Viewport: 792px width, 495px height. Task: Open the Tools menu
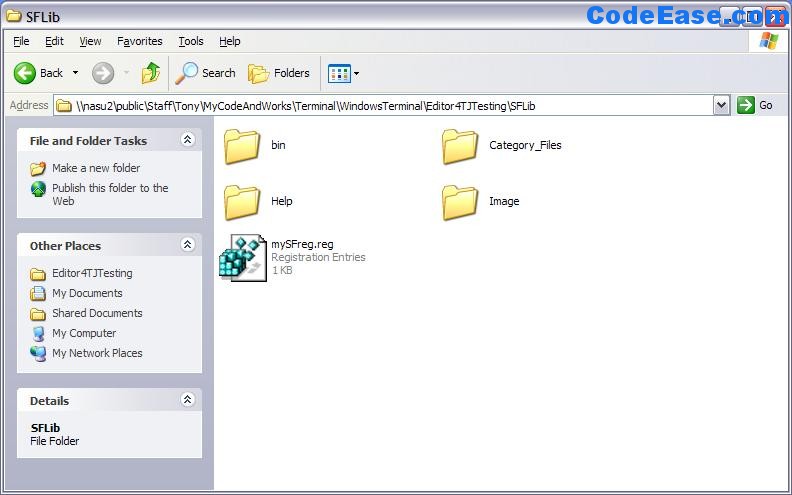191,41
